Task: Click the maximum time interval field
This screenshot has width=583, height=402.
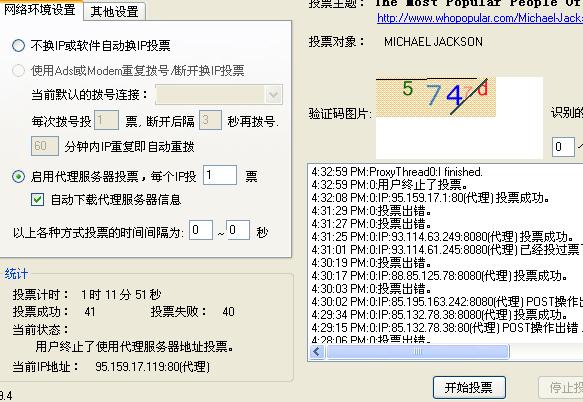Action: (238, 230)
